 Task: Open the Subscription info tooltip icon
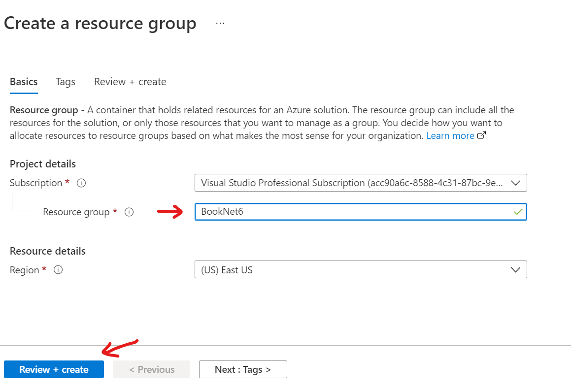(x=81, y=183)
